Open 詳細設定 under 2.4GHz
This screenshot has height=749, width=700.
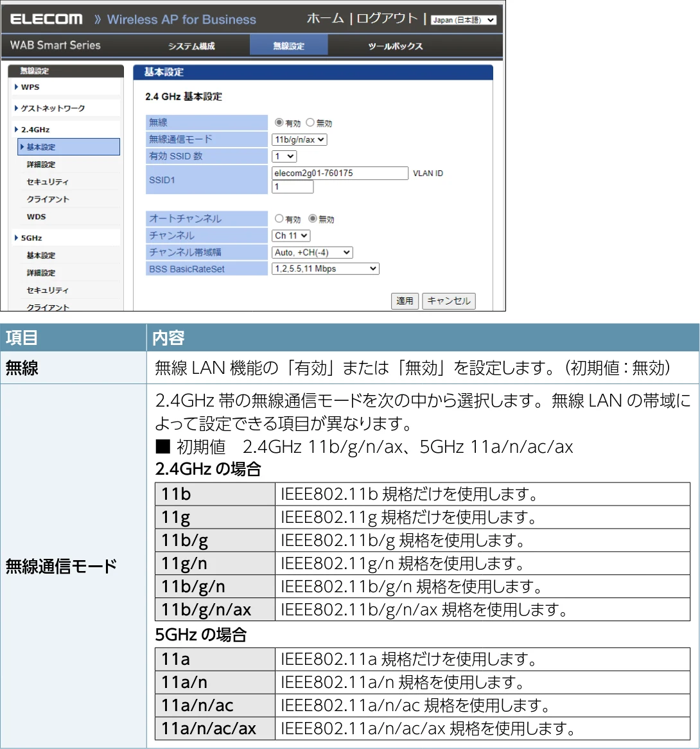(41, 164)
